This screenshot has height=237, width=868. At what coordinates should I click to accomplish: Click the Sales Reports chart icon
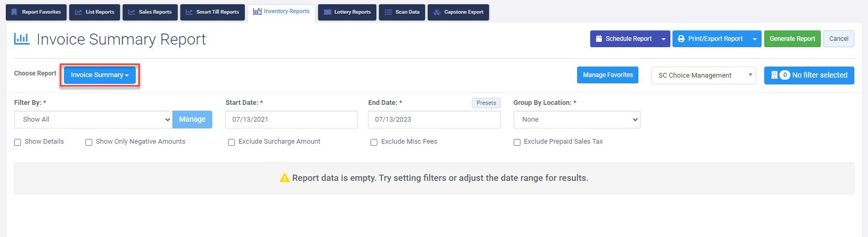132,12
